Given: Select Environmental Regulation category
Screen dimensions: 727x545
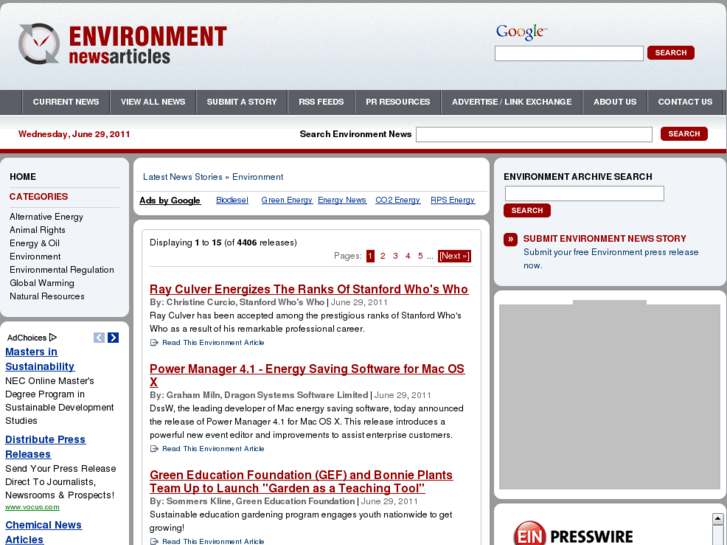Looking at the screenshot, I should (62, 270).
